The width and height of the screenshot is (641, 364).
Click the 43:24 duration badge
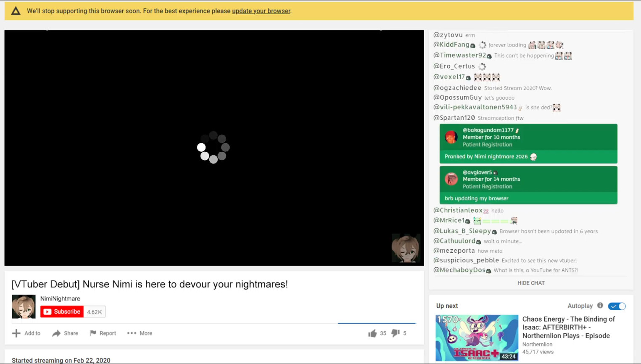coord(509,356)
